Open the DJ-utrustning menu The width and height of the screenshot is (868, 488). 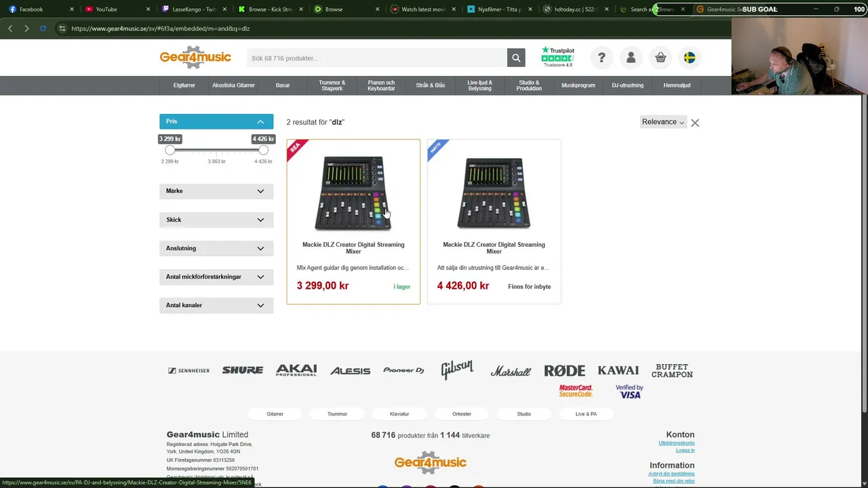tap(627, 85)
